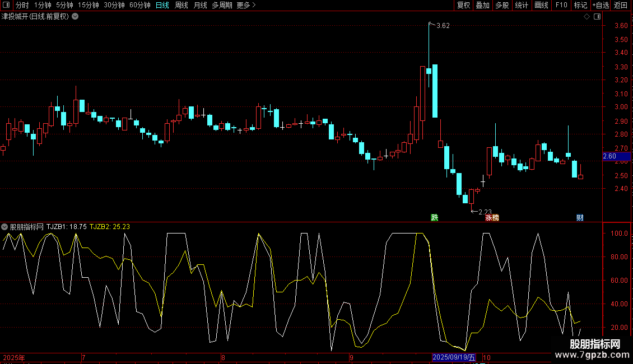Click the 100.0 indicator axis label
Viewport: 633px width, 364px height.
tap(619, 234)
